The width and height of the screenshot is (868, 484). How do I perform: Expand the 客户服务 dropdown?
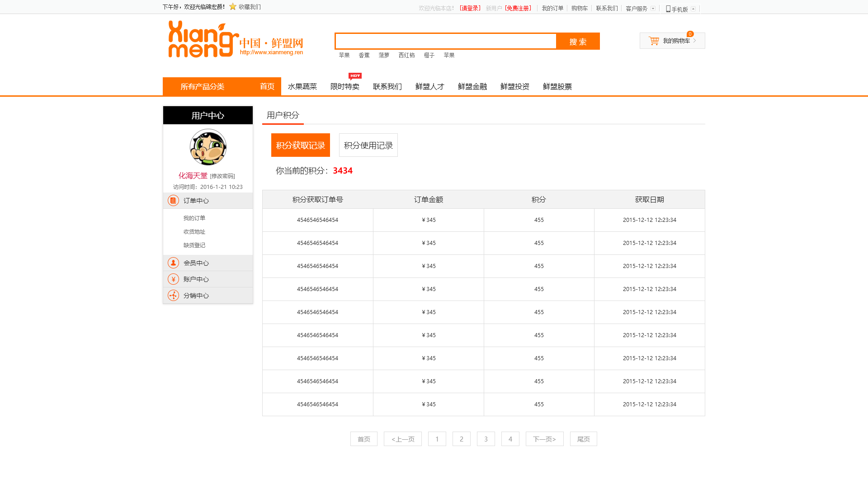point(653,9)
